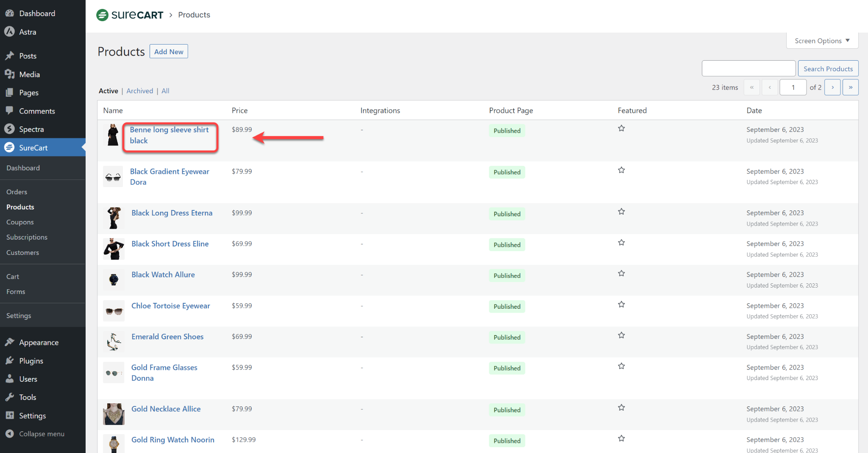Jump to the last products page

point(850,87)
